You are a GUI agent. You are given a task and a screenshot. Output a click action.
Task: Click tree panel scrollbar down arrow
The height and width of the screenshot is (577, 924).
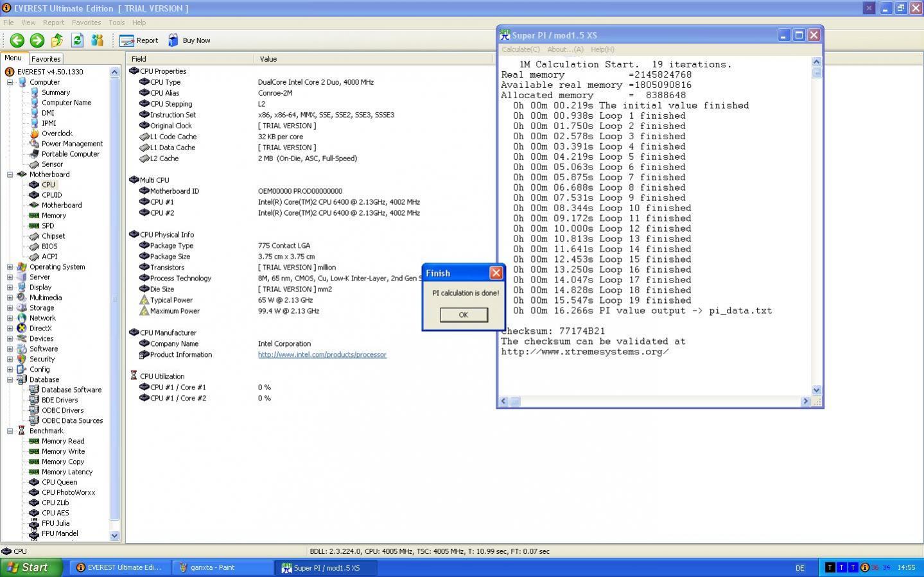click(x=114, y=535)
